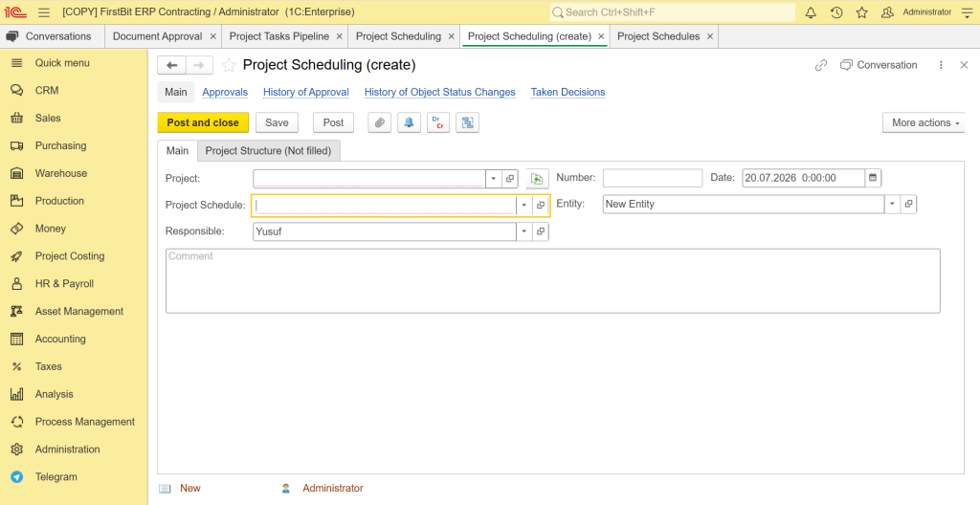
Task: Click the fill-from-project icon beside the Project field
Action: (537, 179)
